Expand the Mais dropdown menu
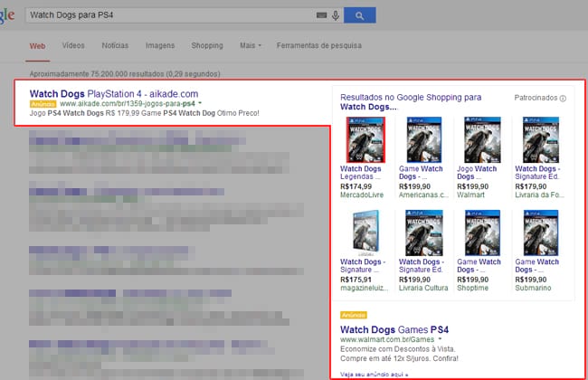Image resolution: width=588 pixels, height=380 pixels. click(251, 45)
